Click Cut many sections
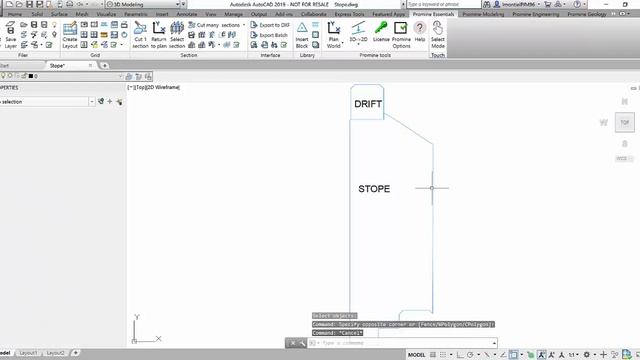 click(216, 25)
